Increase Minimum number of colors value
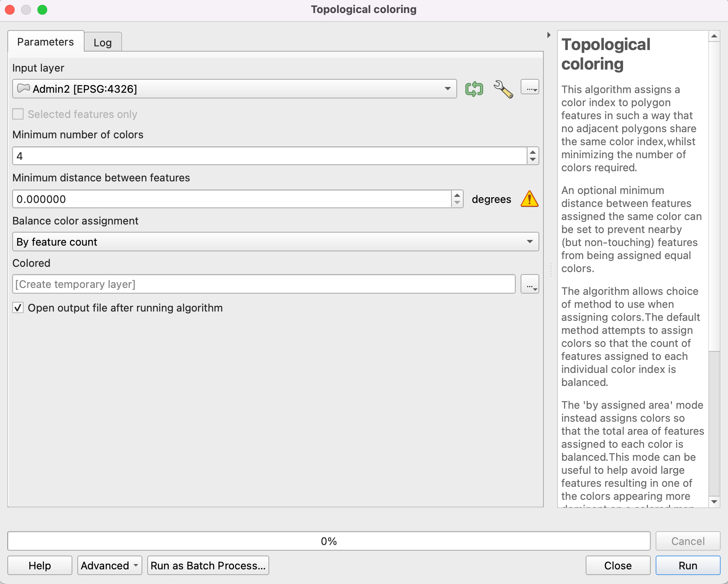This screenshot has width=728, height=584. pos(533,152)
